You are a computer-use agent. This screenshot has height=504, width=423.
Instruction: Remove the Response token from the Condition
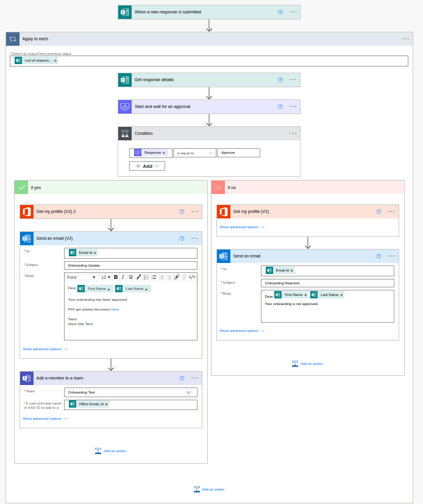tap(163, 152)
